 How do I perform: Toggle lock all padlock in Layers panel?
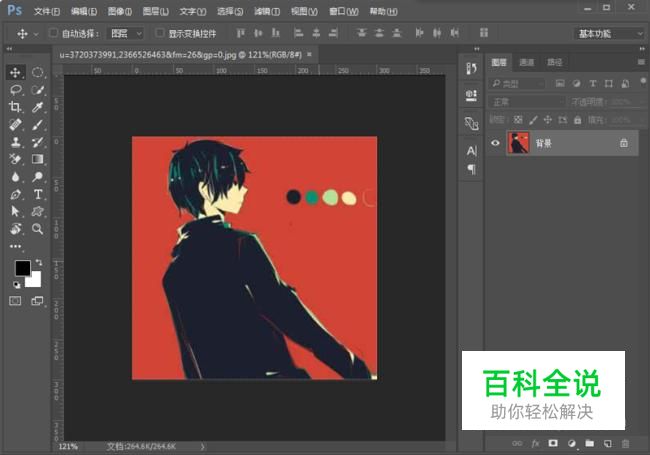577,120
